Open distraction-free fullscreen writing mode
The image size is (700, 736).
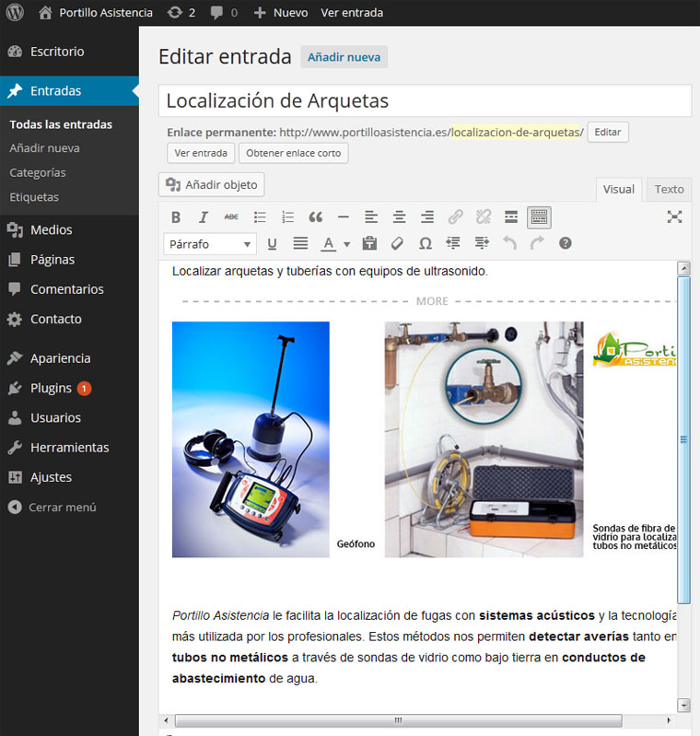(x=674, y=217)
